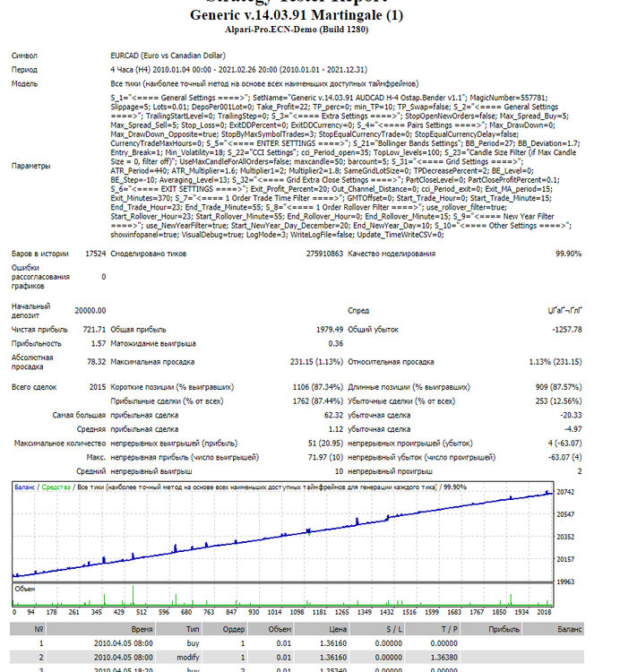Select maximal consecutive profit "71.97 (10)"
The height and width of the screenshot is (672, 620).
click(325, 458)
